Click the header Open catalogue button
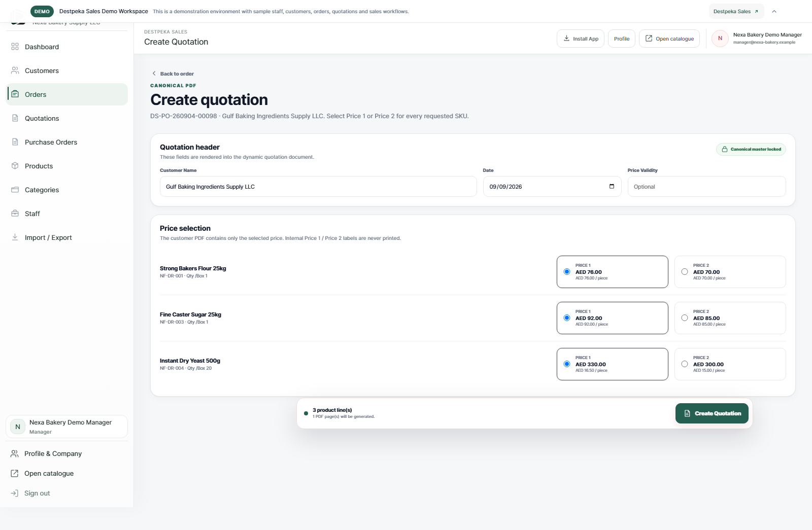812x530 pixels. (669, 39)
